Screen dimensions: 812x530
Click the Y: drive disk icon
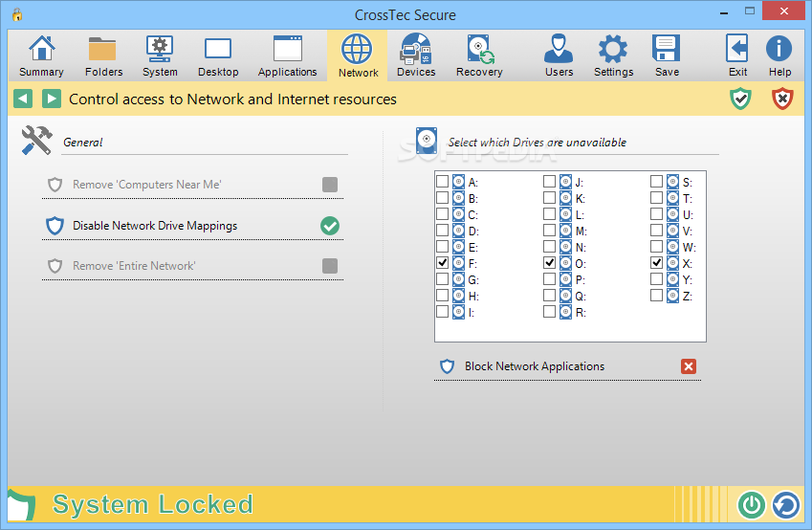(x=672, y=279)
